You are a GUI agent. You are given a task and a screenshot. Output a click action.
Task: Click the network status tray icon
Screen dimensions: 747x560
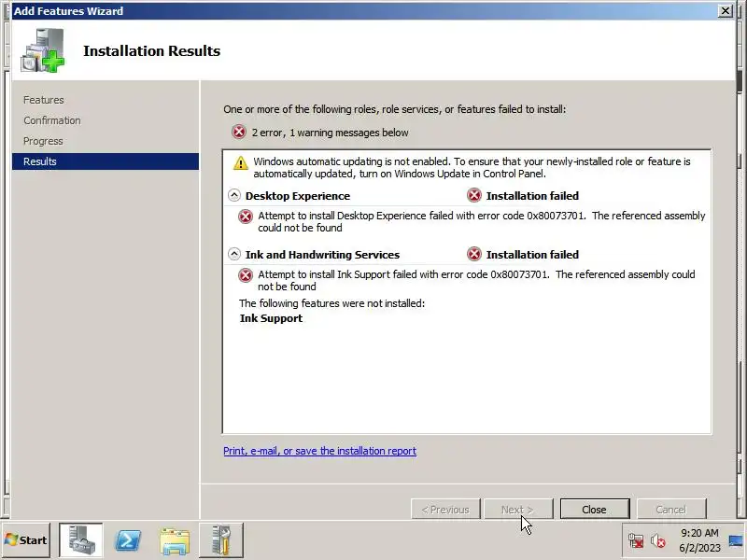point(636,541)
